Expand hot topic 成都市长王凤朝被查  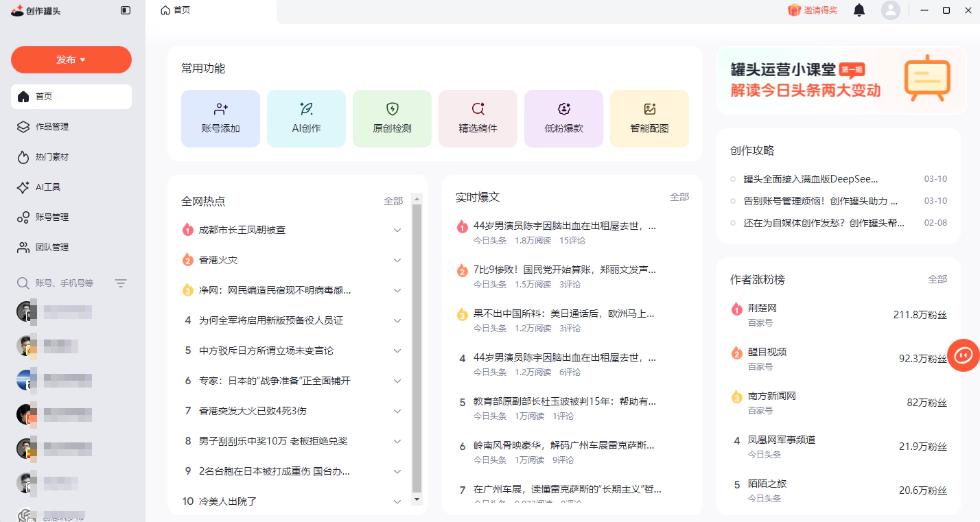pyautogui.click(x=397, y=230)
